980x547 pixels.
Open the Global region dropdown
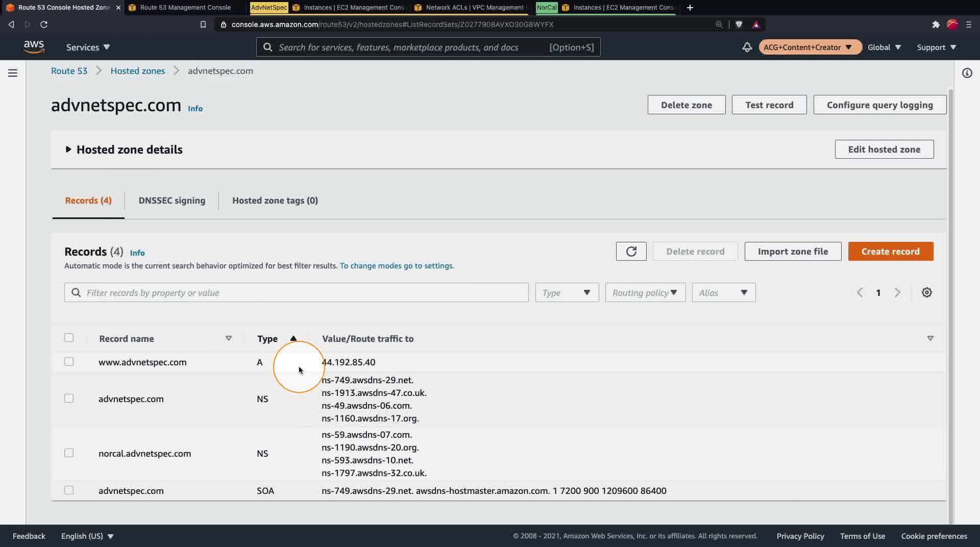coord(884,47)
